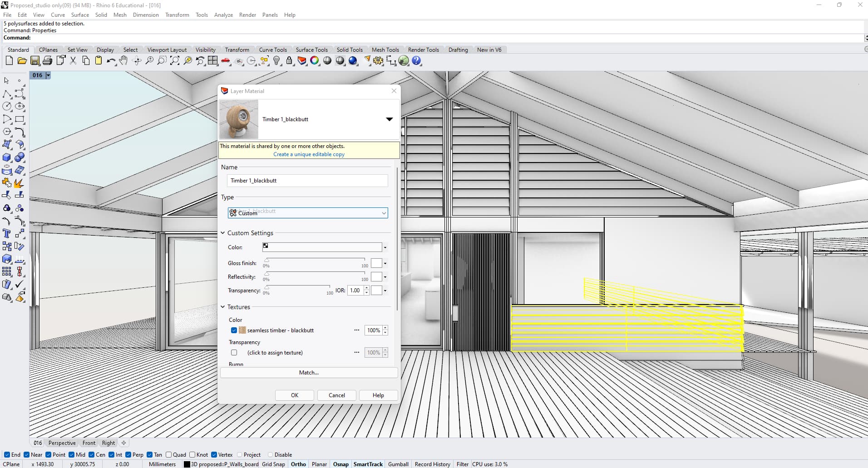Open Options with the gear icon
The height and width of the screenshot is (468, 868).
[378, 60]
